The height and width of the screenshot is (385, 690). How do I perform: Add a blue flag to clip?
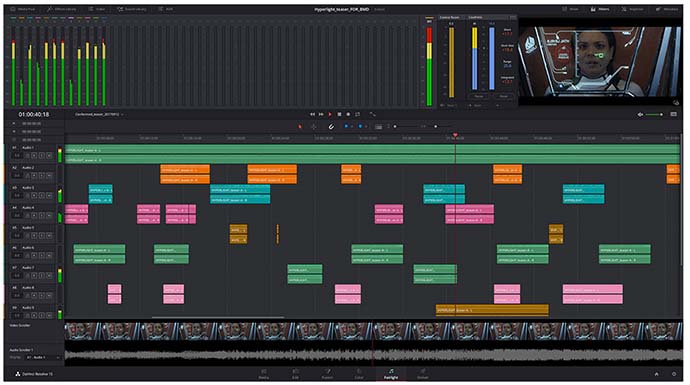pyautogui.click(x=346, y=127)
